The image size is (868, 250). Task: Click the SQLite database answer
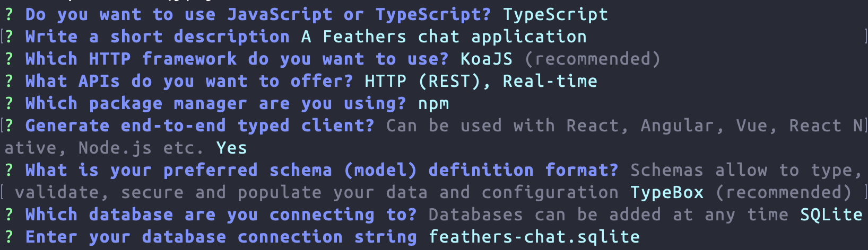pyautogui.click(x=831, y=215)
